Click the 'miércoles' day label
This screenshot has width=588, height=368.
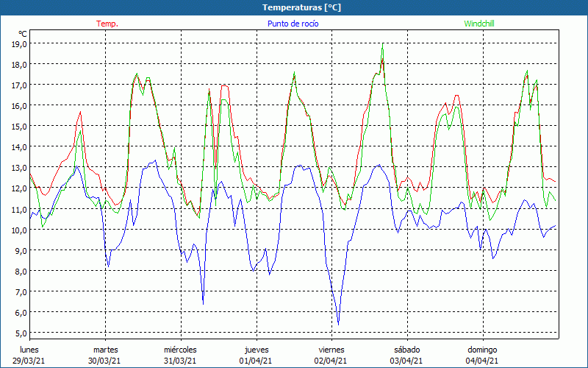[180, 350]
